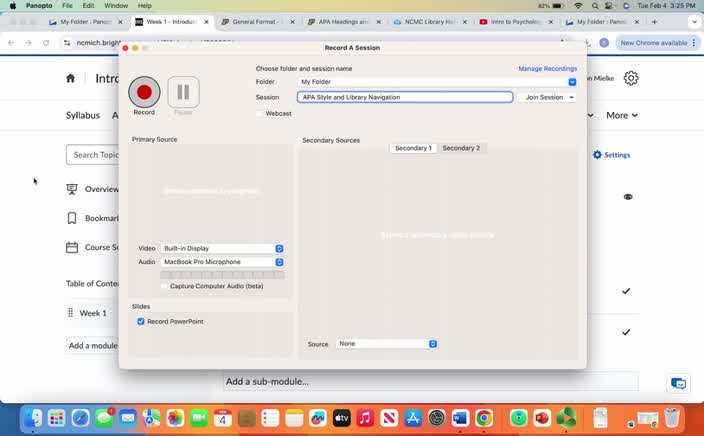704x436 pixels.
Task: Open Brightspace settings gear icon
Action: coord(631,78)
